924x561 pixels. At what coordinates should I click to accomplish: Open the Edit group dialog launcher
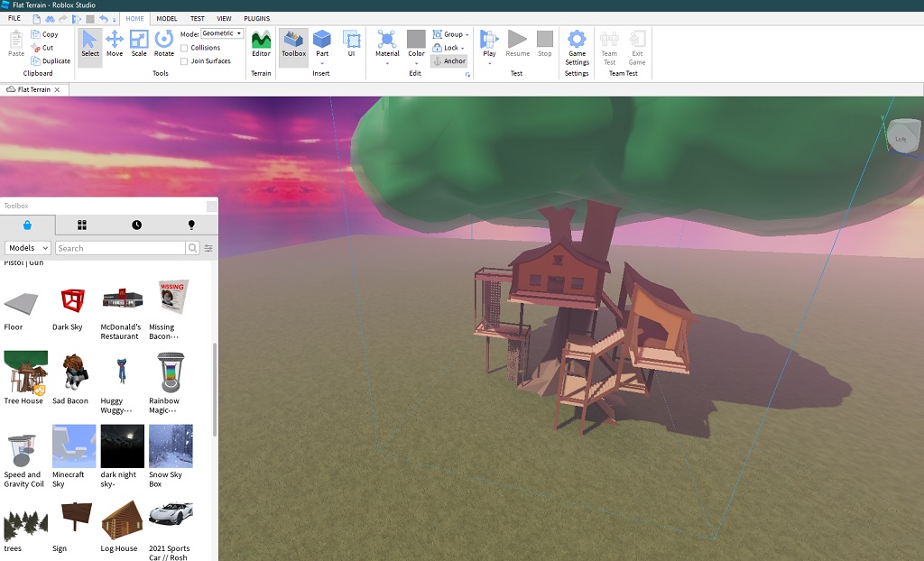pyautogui.click(x=468, y=74)
